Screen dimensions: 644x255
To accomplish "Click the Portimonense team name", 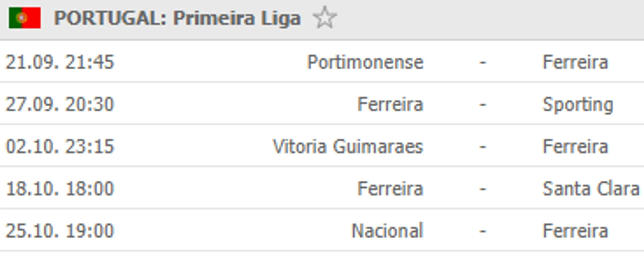I will (x=365, y=62).
